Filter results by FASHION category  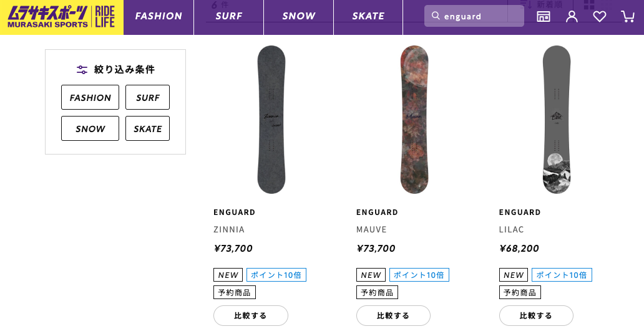pyautogui.click(x=90, y=98)
